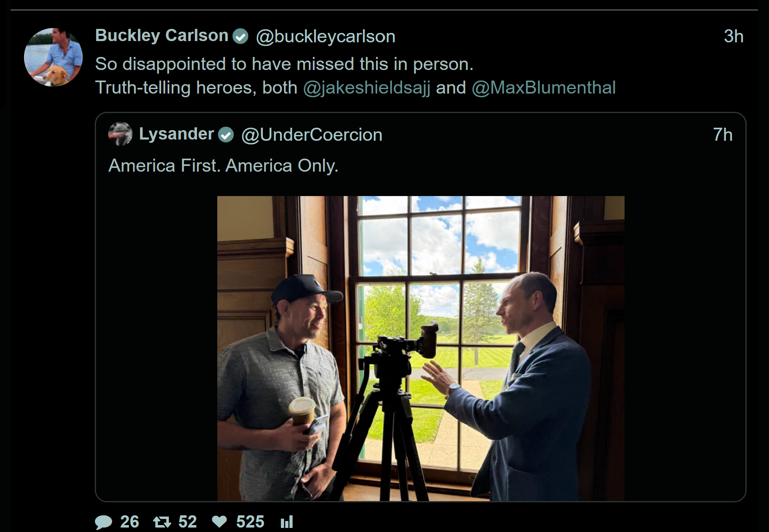The image size is (769, 532).
Task: Click the Buckley Carlson display name
Action: coord(162,36)
